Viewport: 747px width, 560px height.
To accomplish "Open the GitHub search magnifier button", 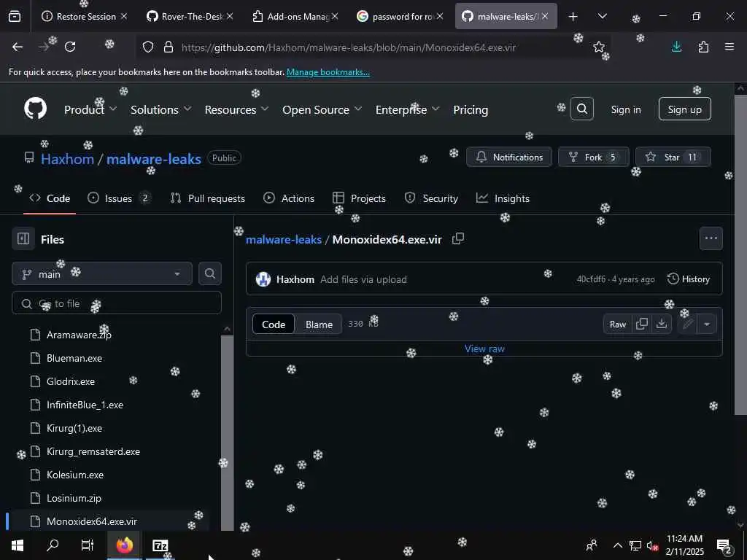I will [x=581, y=109].
